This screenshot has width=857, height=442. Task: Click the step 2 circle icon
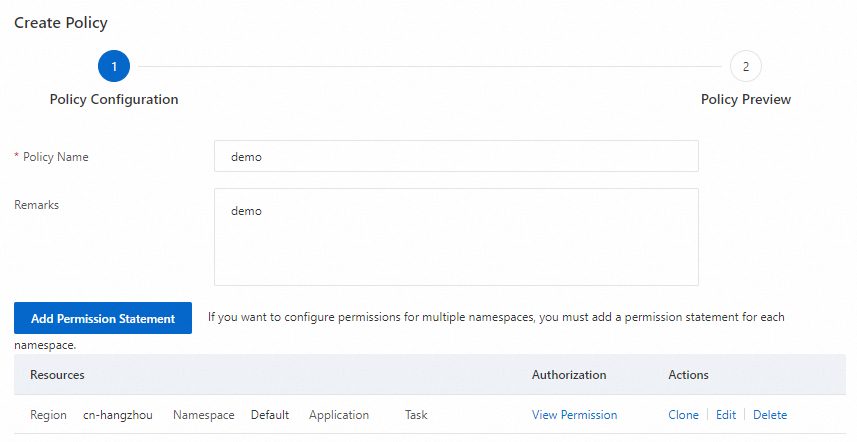coord(745,67)
